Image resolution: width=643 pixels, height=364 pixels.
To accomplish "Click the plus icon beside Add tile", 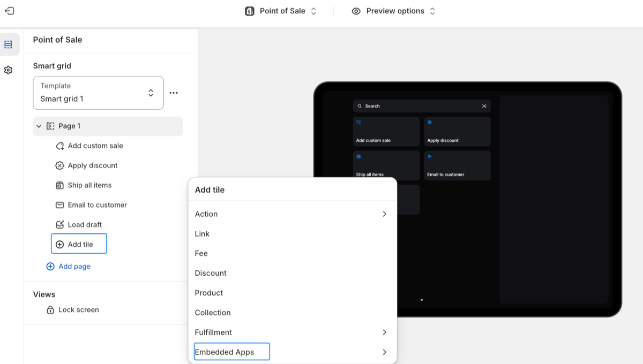I will coord(60,245).
